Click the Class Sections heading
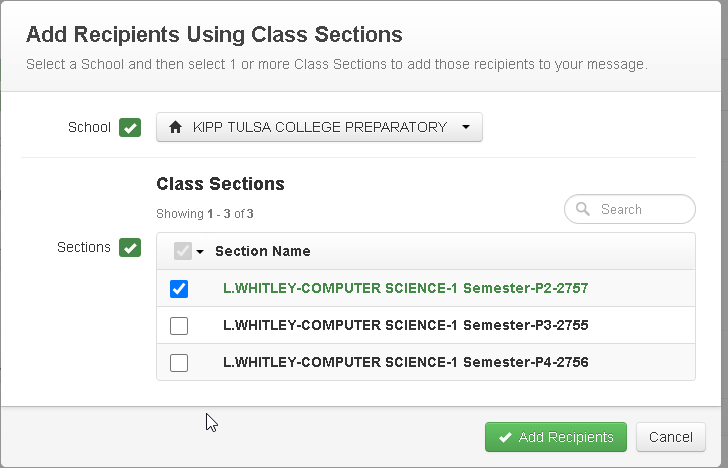728x468 pixels. point(220,184)
